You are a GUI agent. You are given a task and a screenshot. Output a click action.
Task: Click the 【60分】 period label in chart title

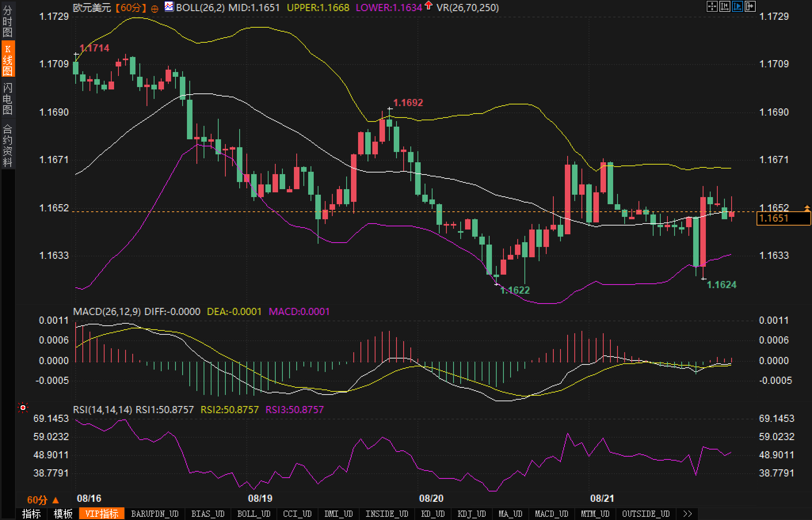coord(131,8)
